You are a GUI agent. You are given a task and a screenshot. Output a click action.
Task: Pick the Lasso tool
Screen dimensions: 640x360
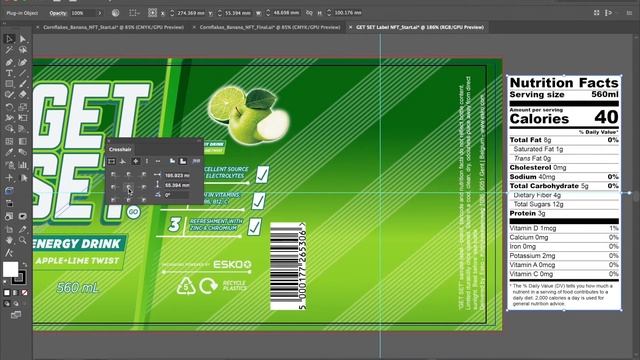[22, 50]
